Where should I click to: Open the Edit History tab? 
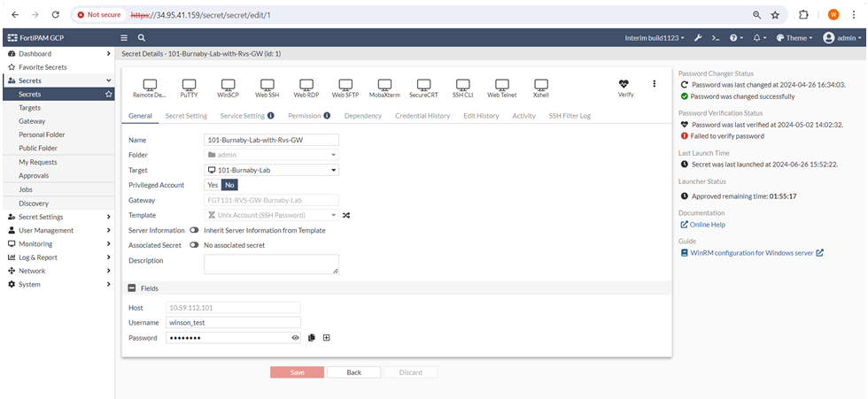[481, 116]
